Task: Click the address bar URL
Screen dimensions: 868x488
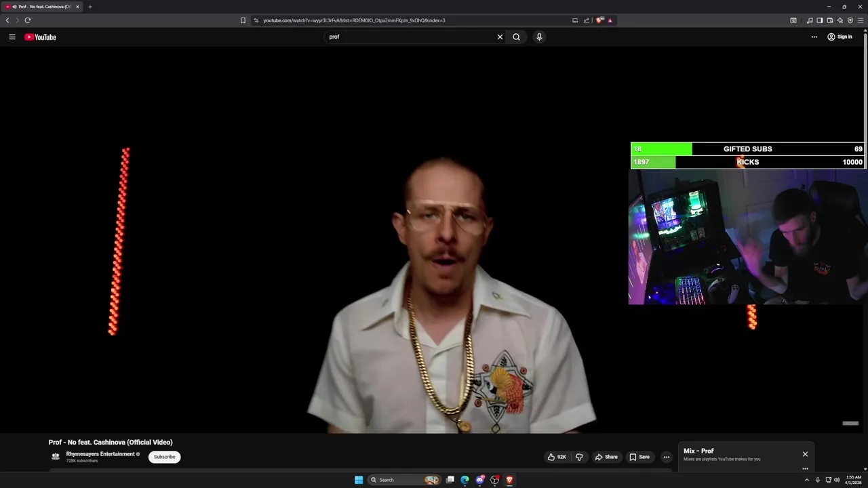Action: click(x=354, y=20)
